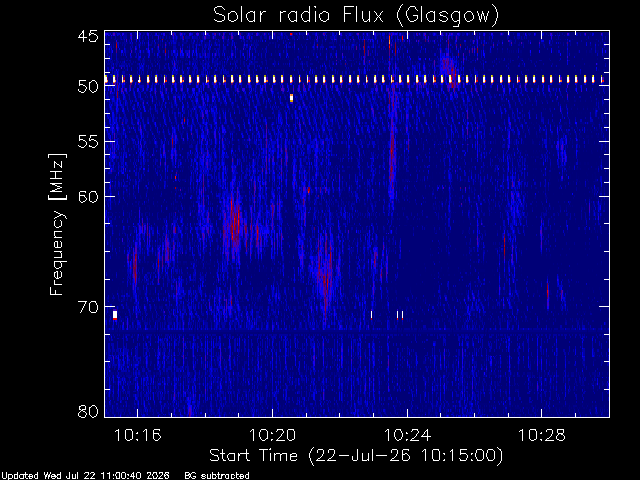The height and width of the screenshot is (480, 640).
Task: Click the faint horizontal band below 70 MHz
Action: [357, 329]
